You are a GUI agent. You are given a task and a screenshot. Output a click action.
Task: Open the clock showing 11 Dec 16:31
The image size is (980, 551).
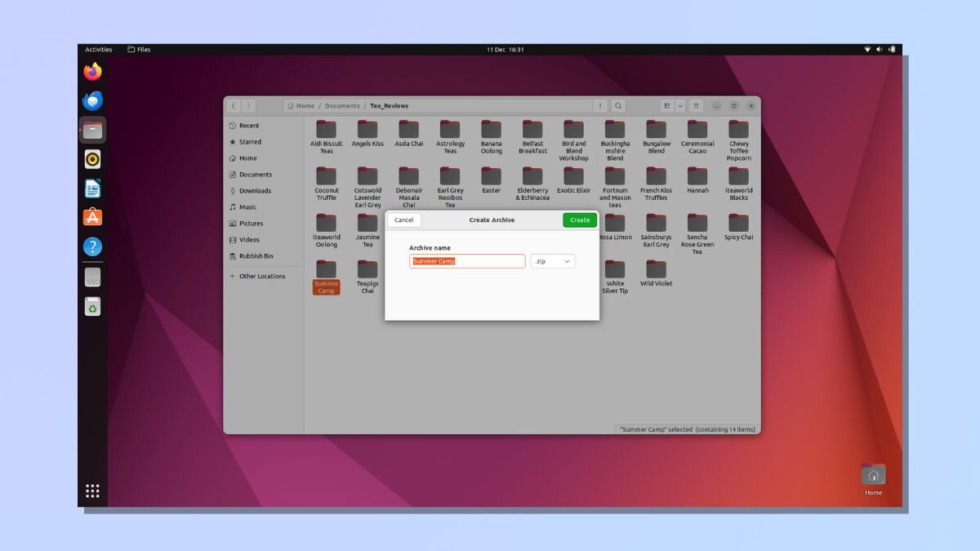[x=506, y=50]
